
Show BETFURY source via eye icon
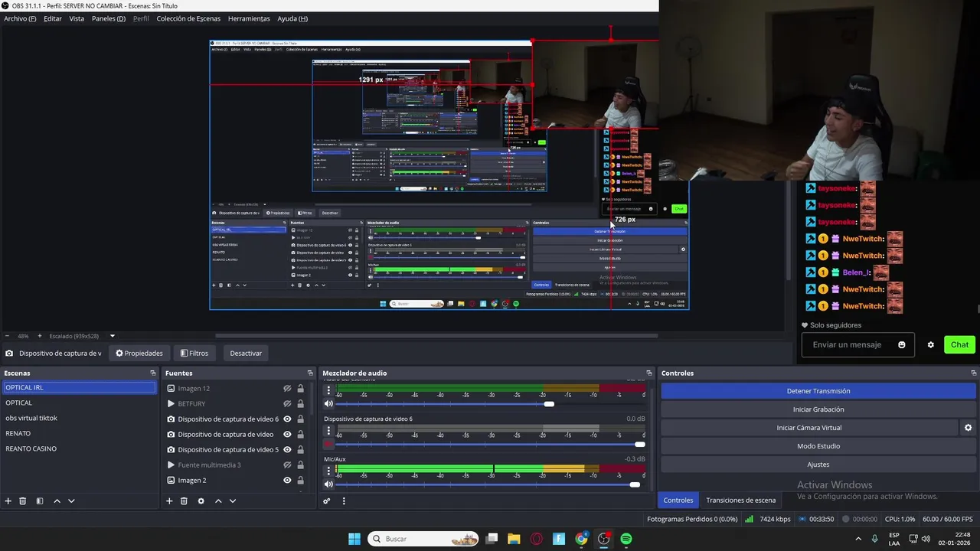pyautogui.click(x=287, y=403)
